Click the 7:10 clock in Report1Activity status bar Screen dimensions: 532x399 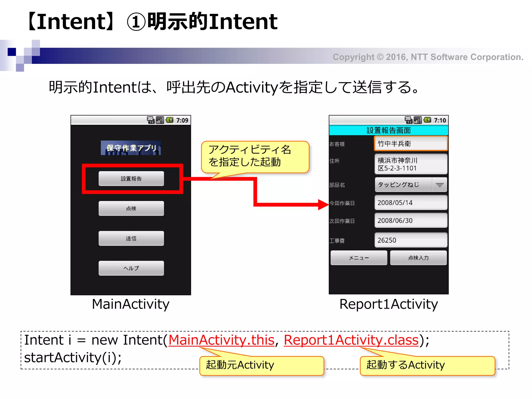click(440, 120)
